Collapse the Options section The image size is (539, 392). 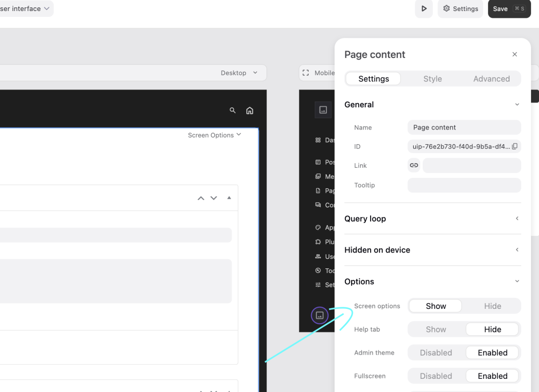tap(516, 282)
